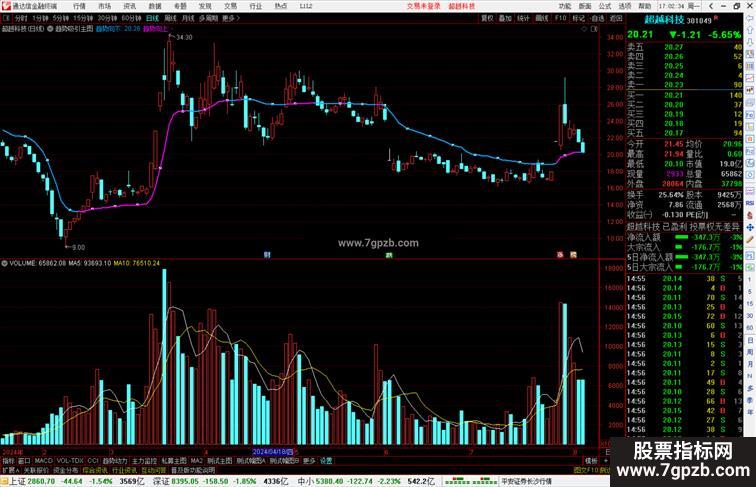Open 设置 in indicator tab bar
This screenshot has width=756, height=487.
pyautogui.click(x=326, y=461)
